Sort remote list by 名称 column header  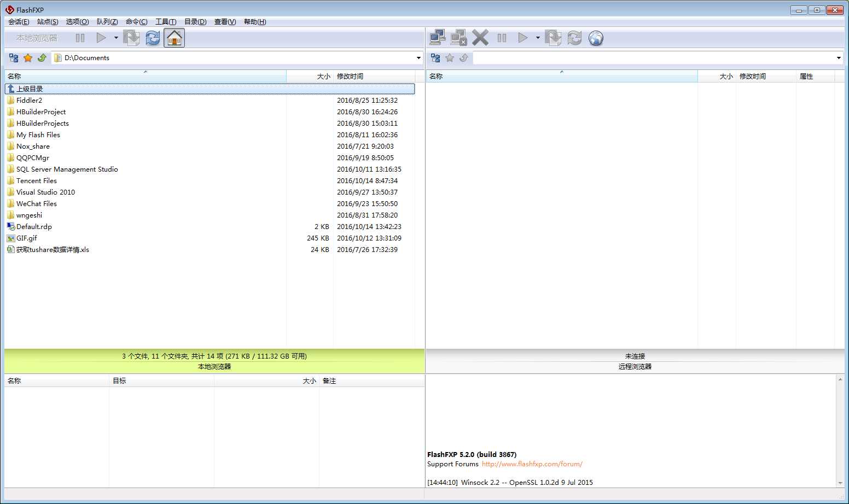(x=562, y=77)
